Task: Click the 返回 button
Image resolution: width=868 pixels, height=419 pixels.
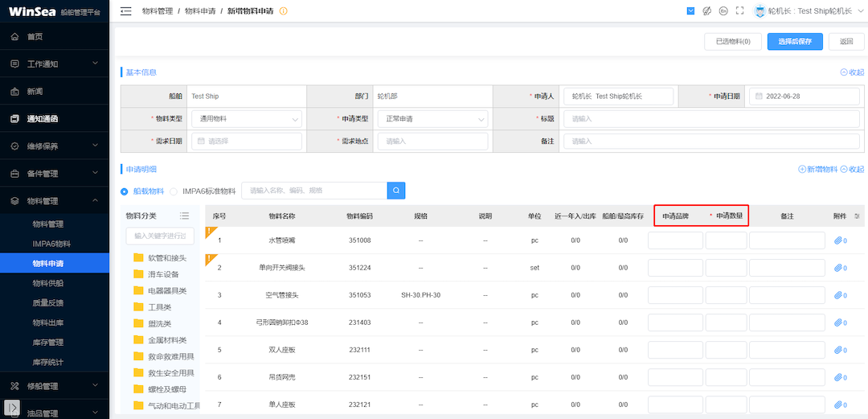Action: (x=846, y=42)
